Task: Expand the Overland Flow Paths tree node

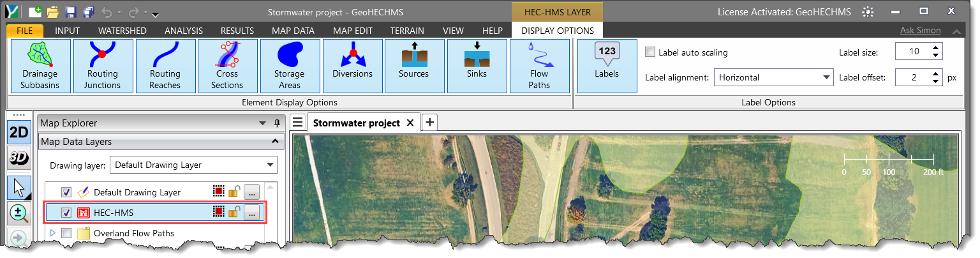Action: (x=53, y=233)
